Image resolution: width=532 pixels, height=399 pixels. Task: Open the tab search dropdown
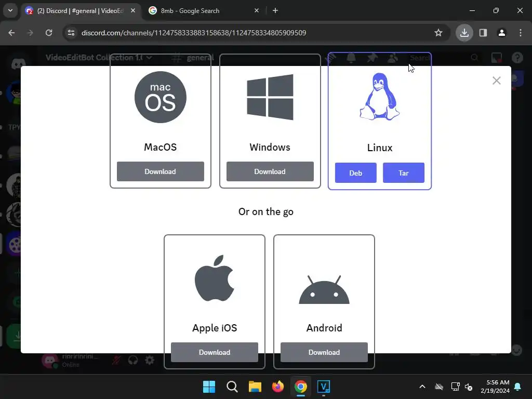coord(10,10)
